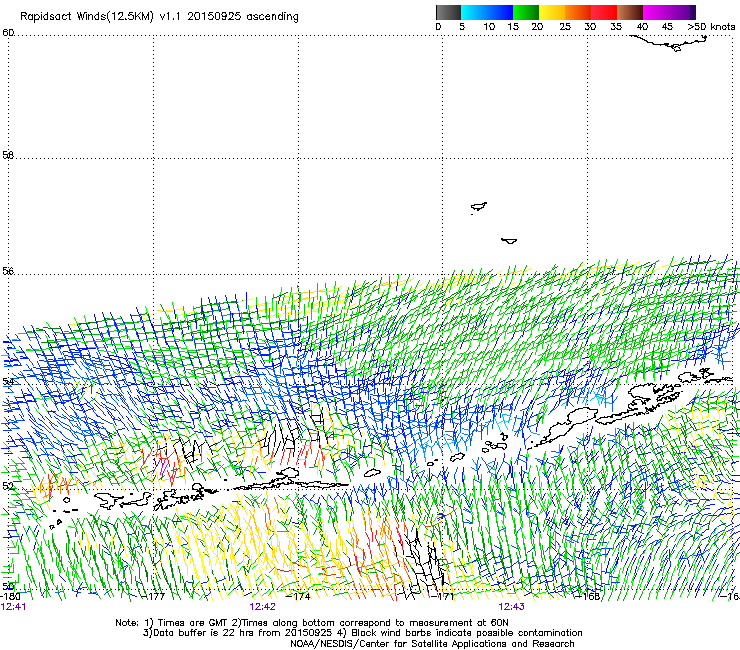Click the '-174' longitude label
This screenshot has width=740, height=650.
click(299, 596)
